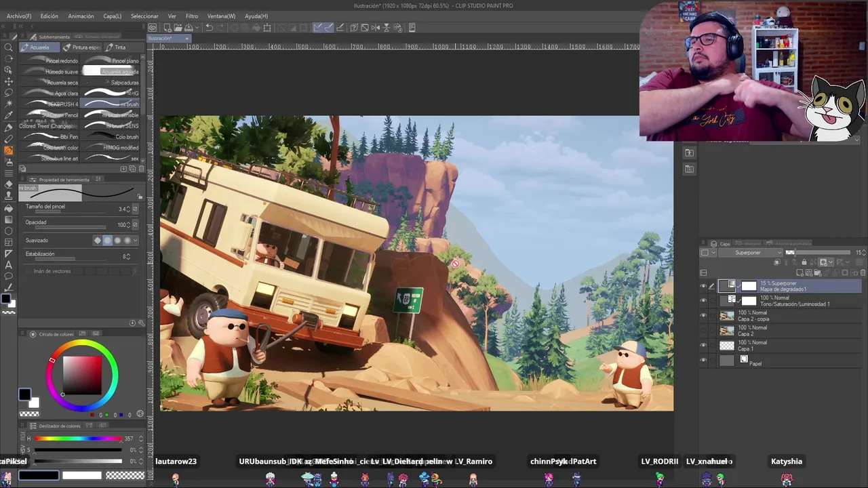The image size is (868, 488).
Task: Select the Colo brush preset
Action: pyautogui.click(x=111, y=137)
